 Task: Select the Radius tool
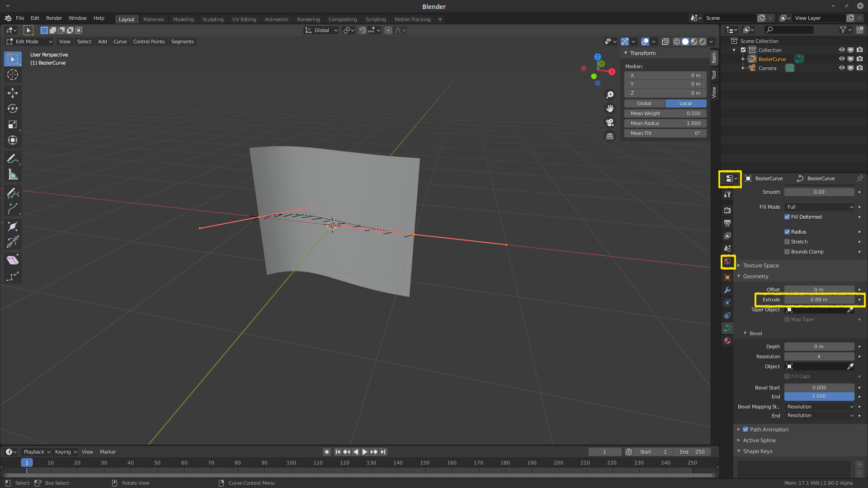point(13,227)
